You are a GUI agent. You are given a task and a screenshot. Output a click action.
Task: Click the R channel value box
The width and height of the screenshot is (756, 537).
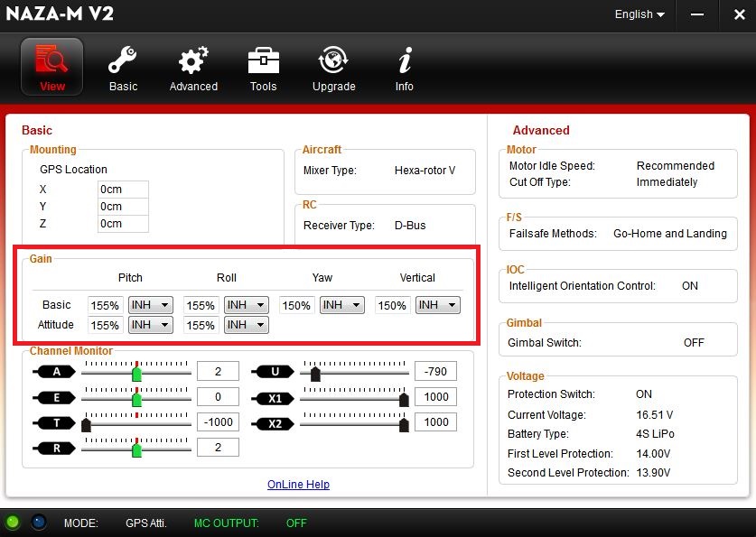(x=218, y=448)
